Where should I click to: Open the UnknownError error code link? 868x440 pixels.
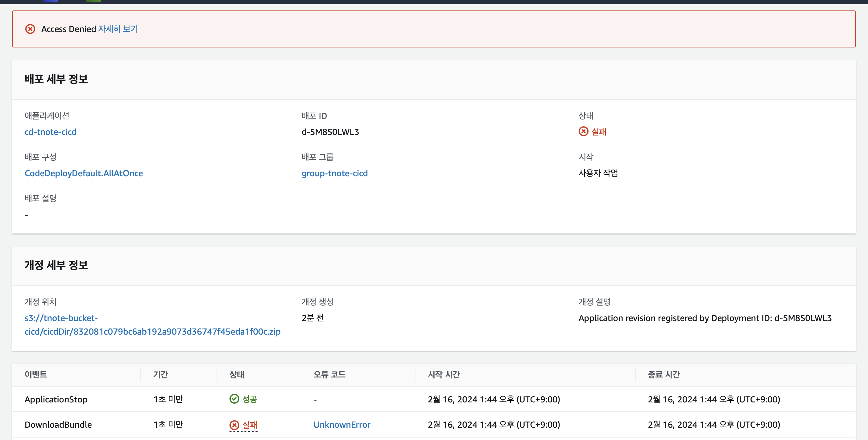pos(342,425)
